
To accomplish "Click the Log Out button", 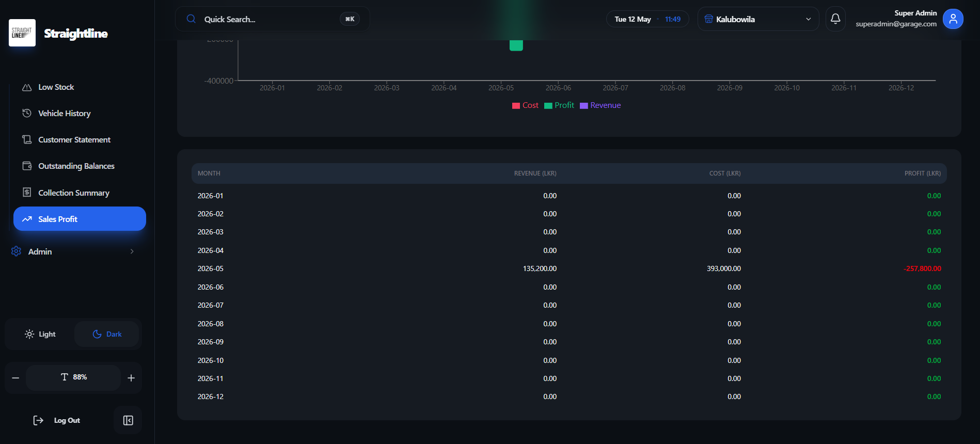I will tap(57, 420).
